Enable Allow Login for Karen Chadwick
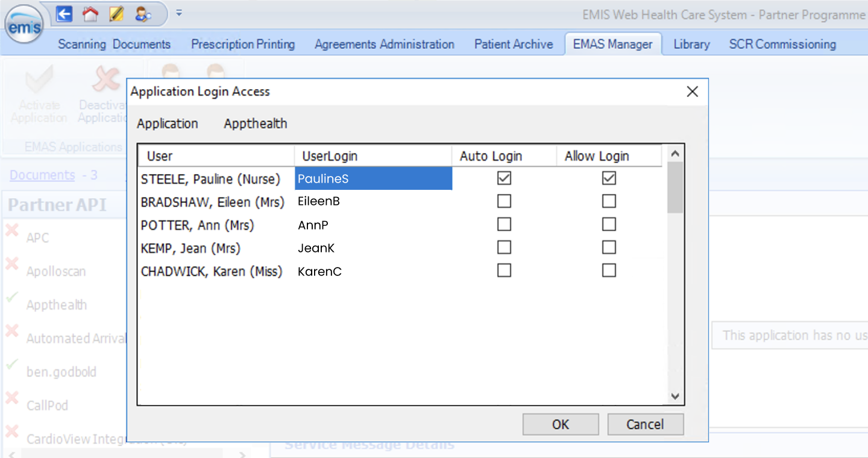This screenshot has height=458, width=868. (x=609, y=270)
